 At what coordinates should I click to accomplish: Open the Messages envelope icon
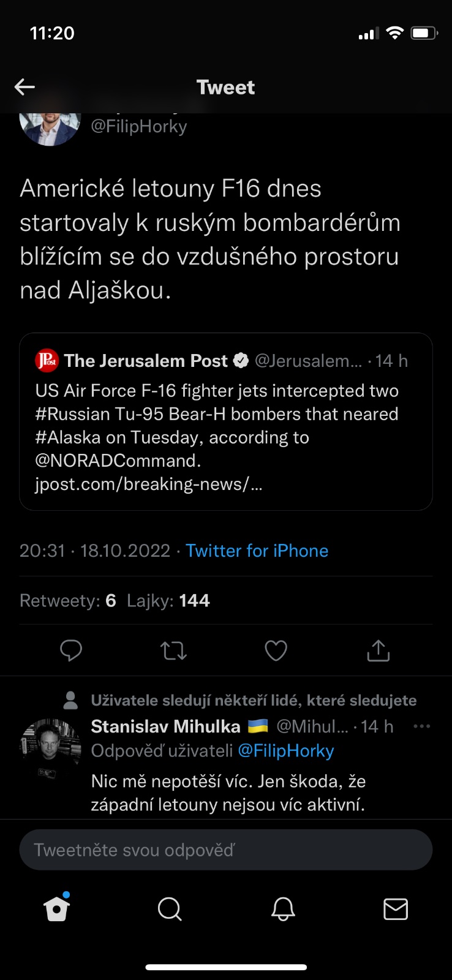396,909
